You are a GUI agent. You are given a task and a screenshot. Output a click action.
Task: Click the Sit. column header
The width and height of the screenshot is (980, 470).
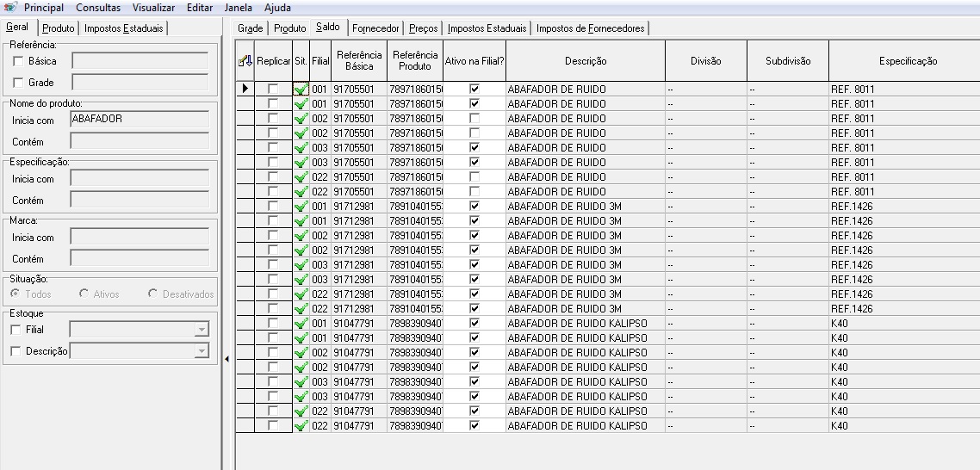coord(301,60)
